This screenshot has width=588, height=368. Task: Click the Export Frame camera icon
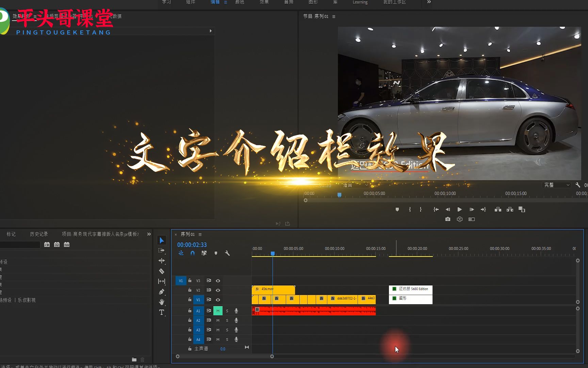tap(448, 219)
